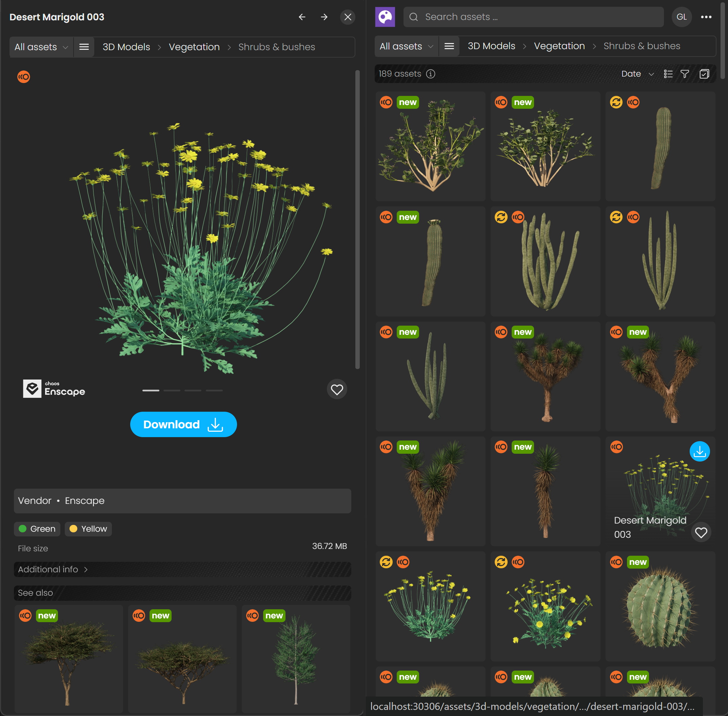The width and height of the screenshot is (728, 716).
Task: Favorite Desert Marigold 003 card heart in grid
Action: point(701,532)
